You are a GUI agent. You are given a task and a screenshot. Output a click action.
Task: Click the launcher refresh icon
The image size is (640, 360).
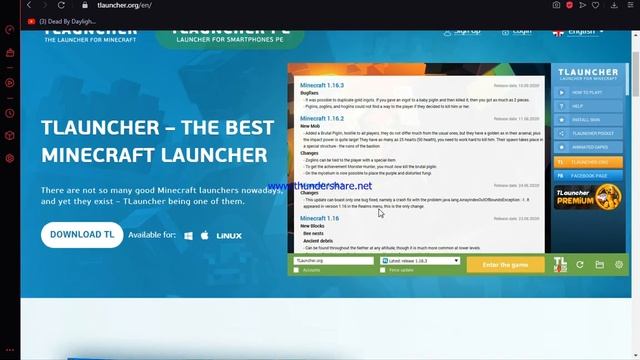coord(580,265)
